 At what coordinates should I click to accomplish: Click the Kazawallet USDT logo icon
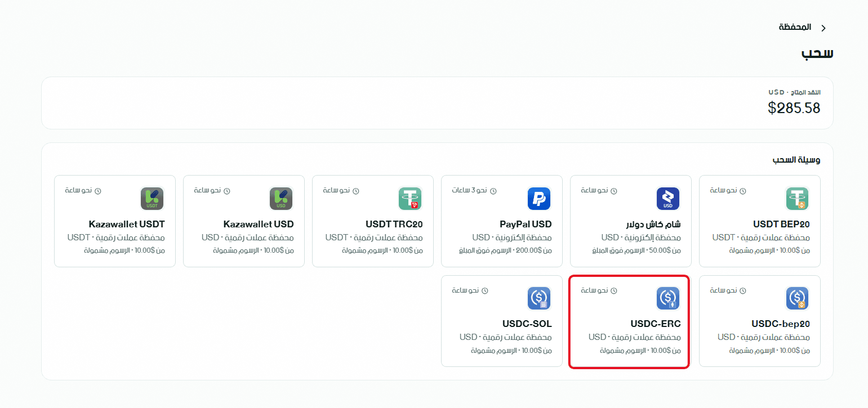152,199
